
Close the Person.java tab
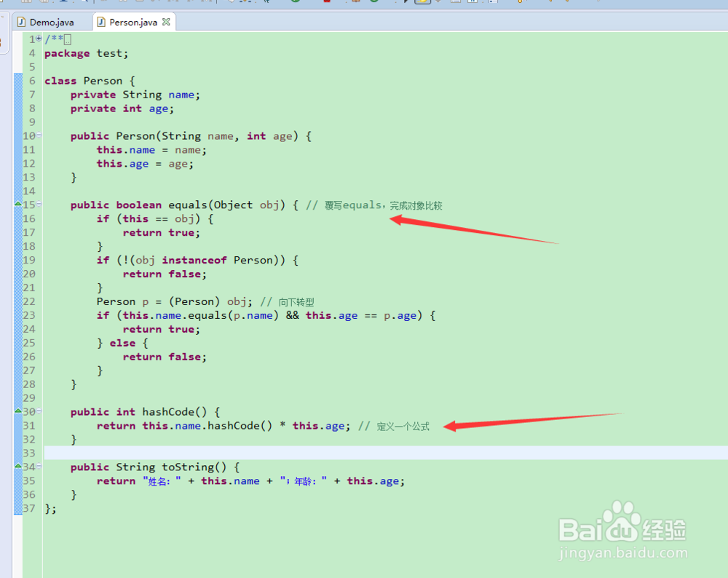click(x=166, y=22)
